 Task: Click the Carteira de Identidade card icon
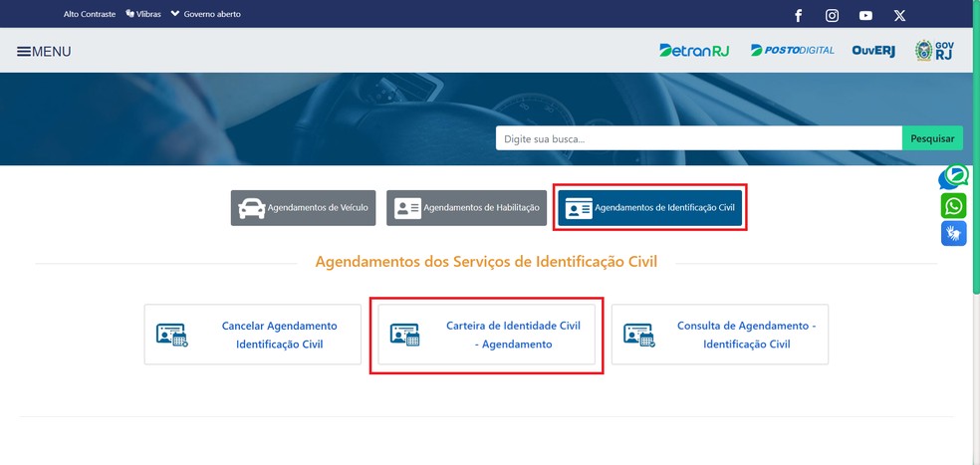click(405, 335)
